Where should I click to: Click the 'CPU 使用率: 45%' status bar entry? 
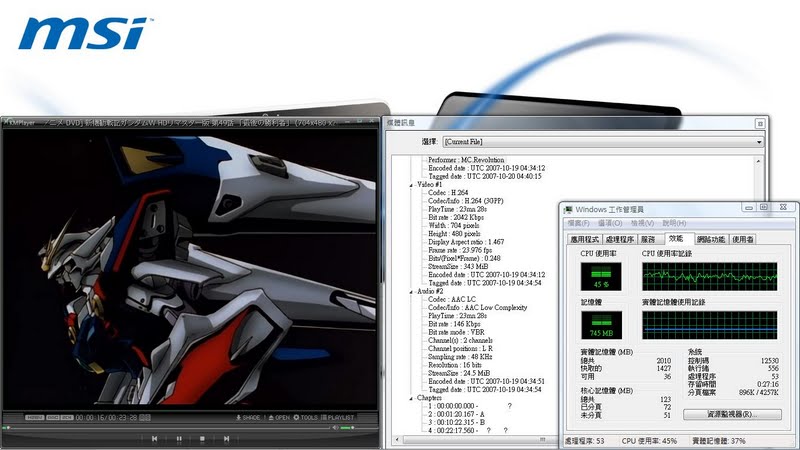pyautogui.click(x=649, y=441)
